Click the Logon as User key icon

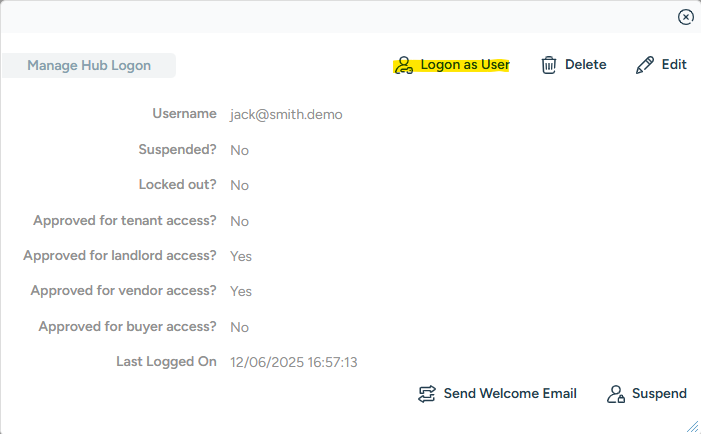click(403, 66)
